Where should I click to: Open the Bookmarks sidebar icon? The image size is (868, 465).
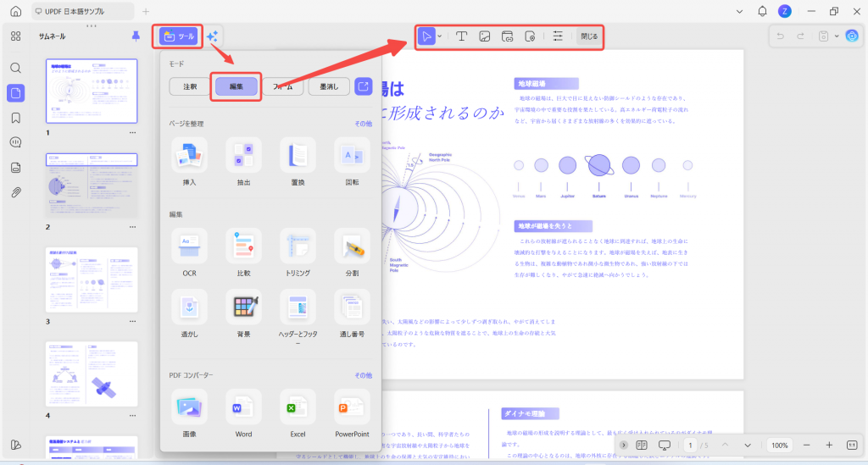pos(15,118)
